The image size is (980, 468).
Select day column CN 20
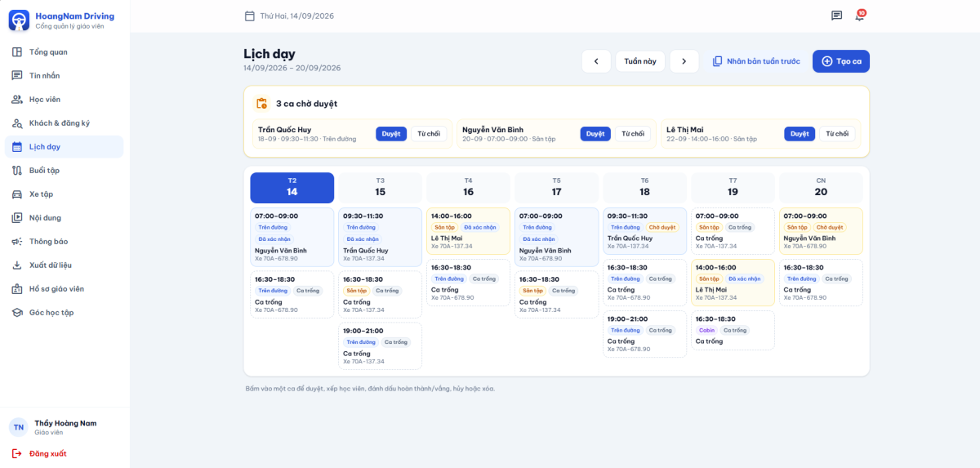(821, 188)
